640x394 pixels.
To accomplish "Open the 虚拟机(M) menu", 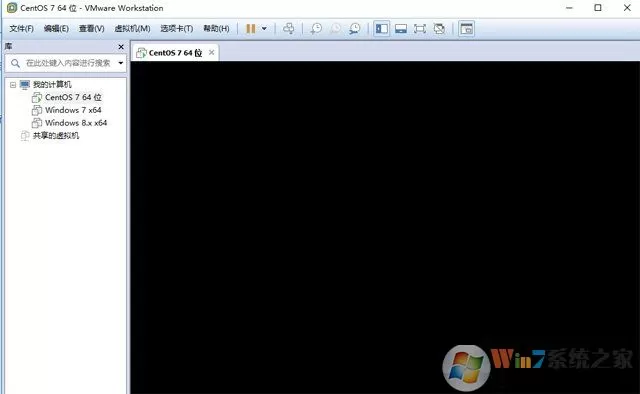I will (x=132, y=29).
